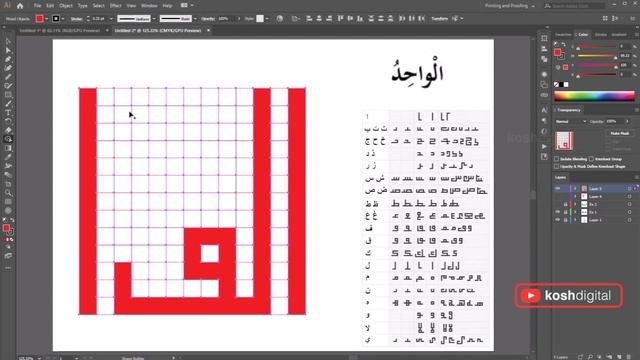
Task: Open the Layers panel menu icon
Action: (636, 178)
